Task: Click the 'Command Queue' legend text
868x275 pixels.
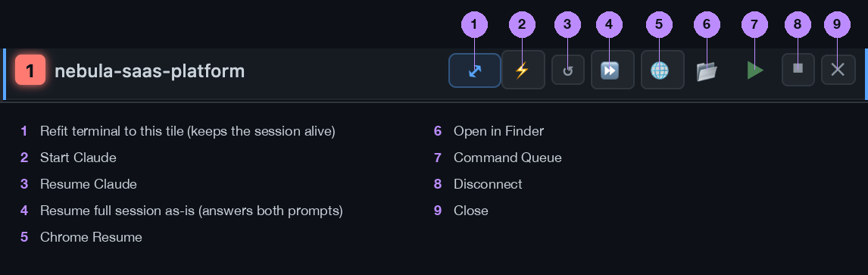Action: point(507,158)
